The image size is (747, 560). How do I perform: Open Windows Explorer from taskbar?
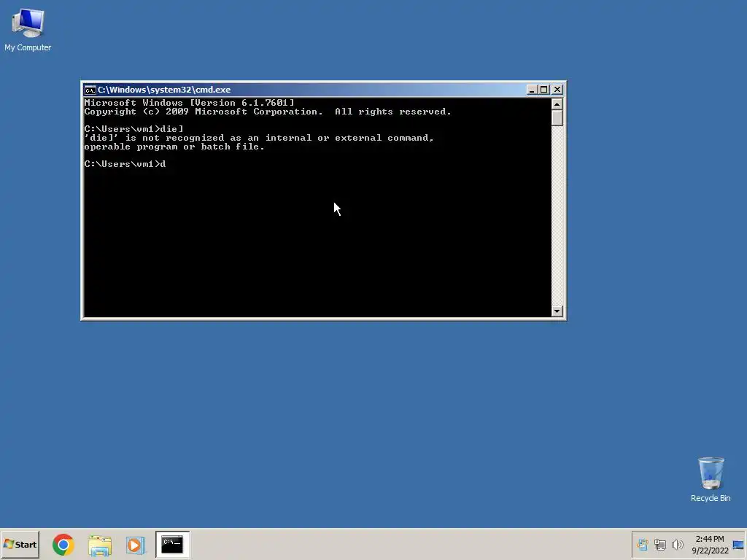(99, 545)
